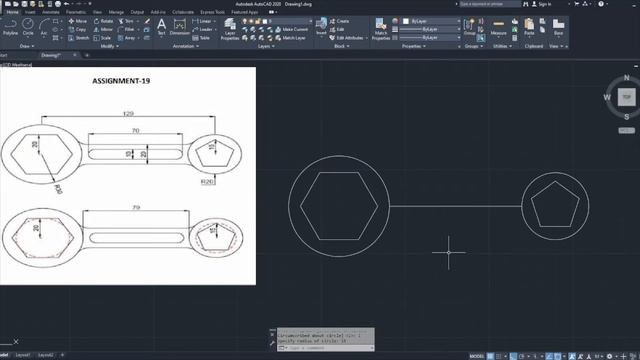Choose the Trim command
640x360 pixels.
click(x=126, y=21)
